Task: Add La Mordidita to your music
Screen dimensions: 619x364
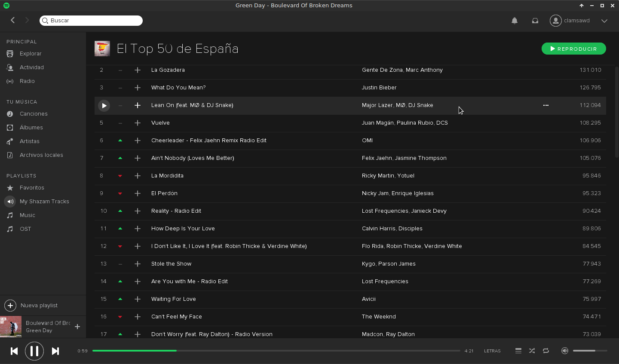Action: [x=138, y=176]
